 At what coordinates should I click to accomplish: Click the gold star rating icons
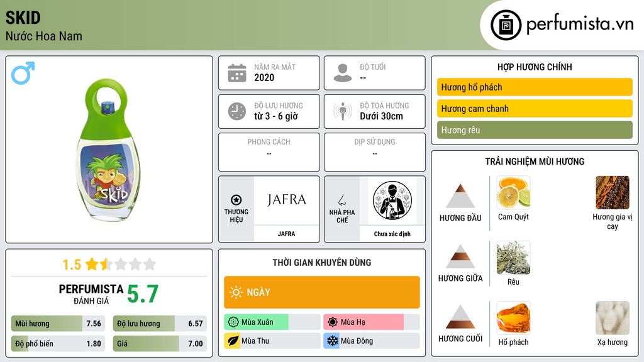[121, 264]
